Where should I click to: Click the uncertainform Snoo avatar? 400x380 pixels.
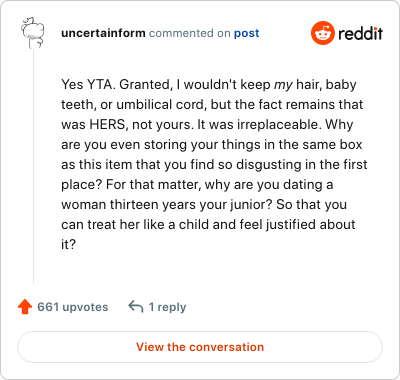point(33,32)
